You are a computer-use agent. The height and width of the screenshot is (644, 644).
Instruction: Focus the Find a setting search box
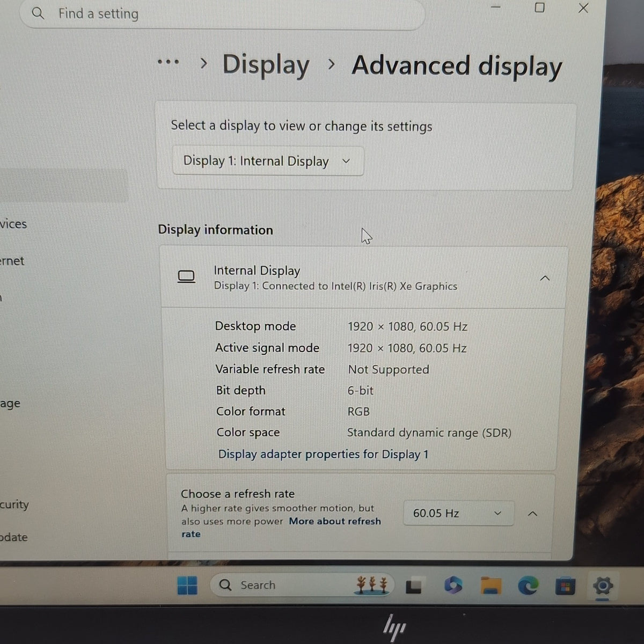[x=222, y=13]
